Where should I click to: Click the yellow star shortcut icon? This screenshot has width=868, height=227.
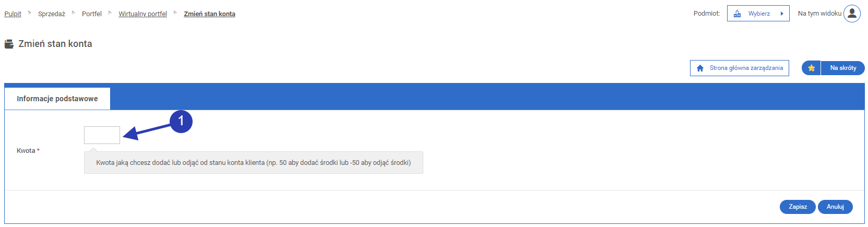pyautogui.click(x=811, y=68)
